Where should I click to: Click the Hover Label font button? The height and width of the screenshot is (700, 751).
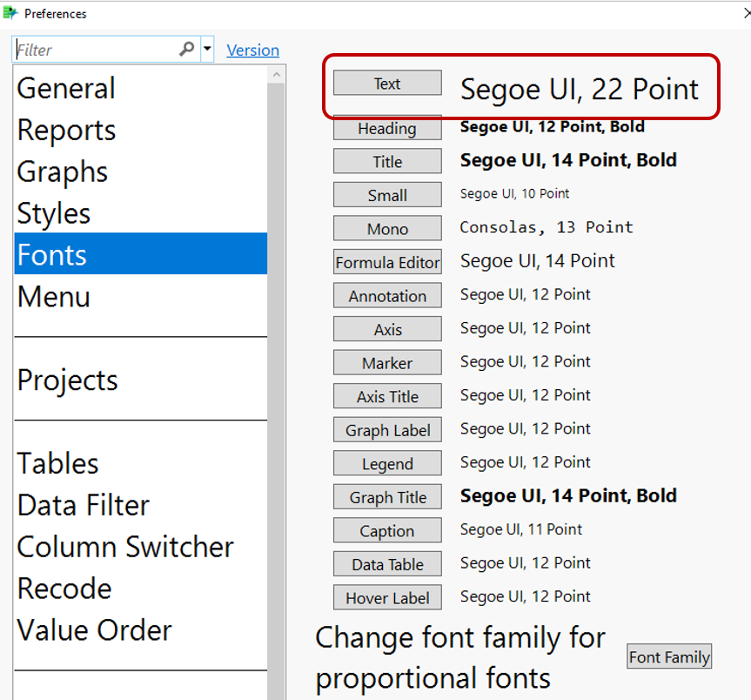387,597
